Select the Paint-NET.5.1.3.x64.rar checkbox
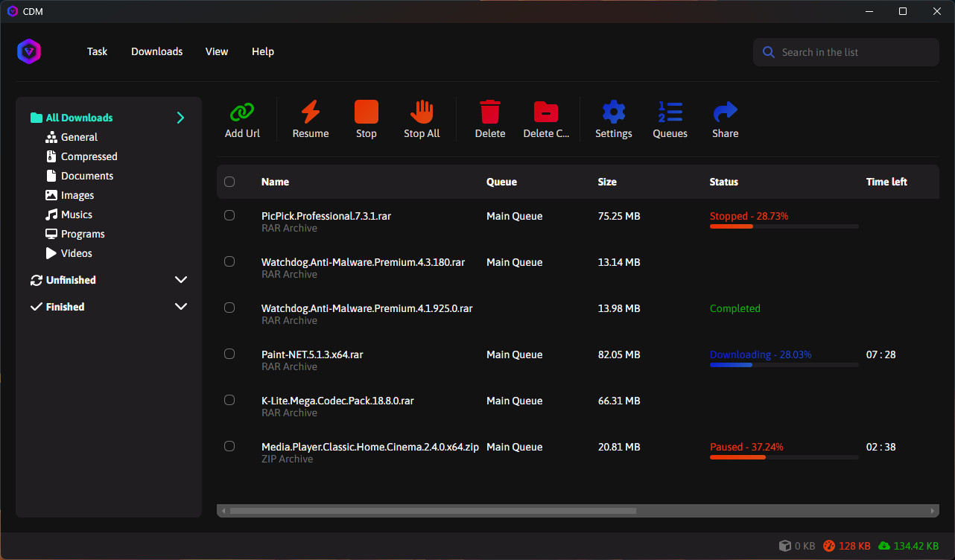The height and width of the screenshot is (560, 955). pyautogui.click(x=229, y=354)
